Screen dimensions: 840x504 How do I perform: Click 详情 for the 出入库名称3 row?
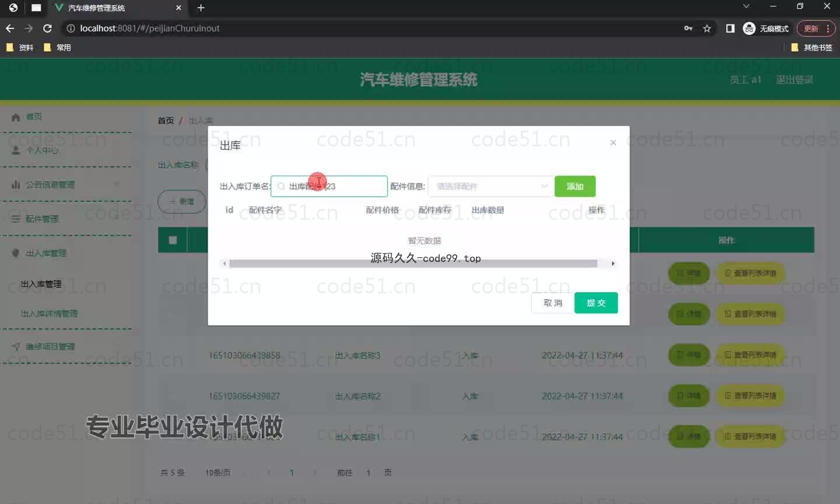click(x=689, y=355)
